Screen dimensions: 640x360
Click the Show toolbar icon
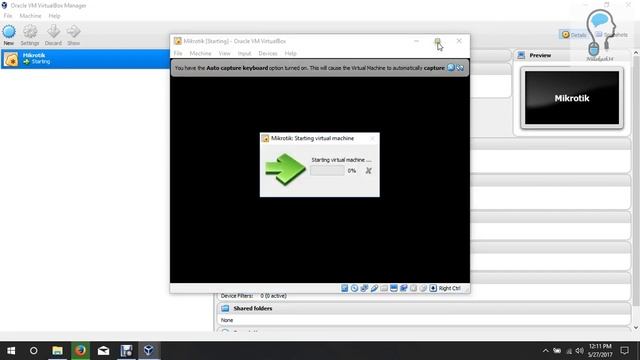[x=73, y=35]
